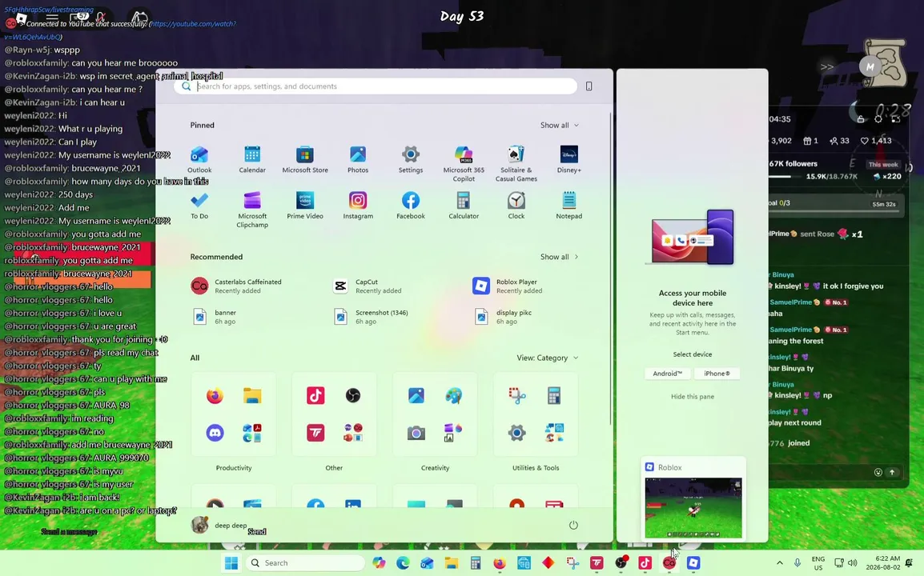Click the Windows Start button on taskbar

[231, 563]
